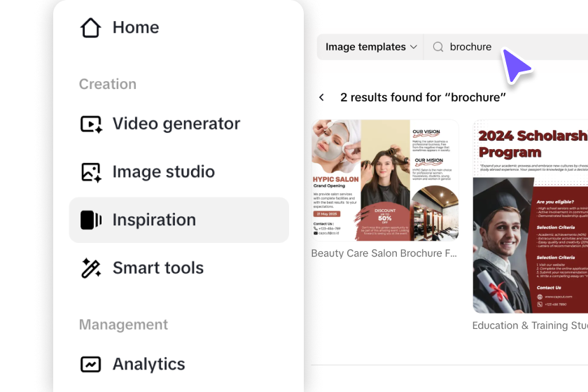588x392 pixels.
Task: Open the 2024 Scholarship Program template thumbnail
Action: pyautogui.click(x=530, y=217)
